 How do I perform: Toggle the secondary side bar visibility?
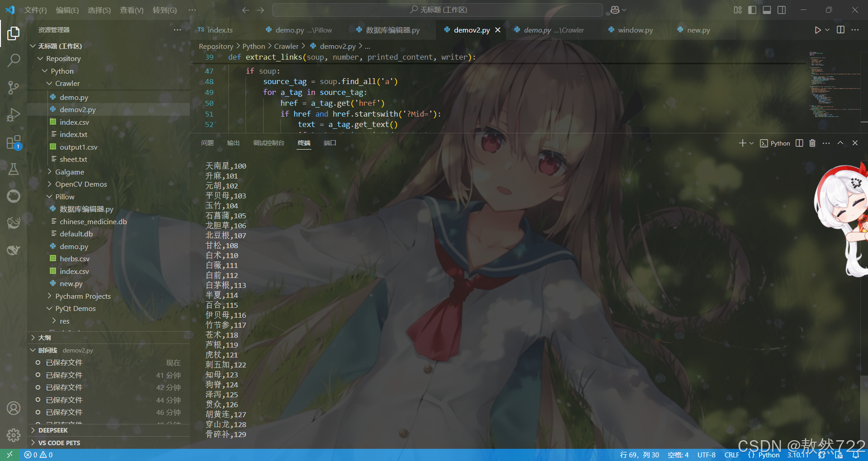pos(781,10)
